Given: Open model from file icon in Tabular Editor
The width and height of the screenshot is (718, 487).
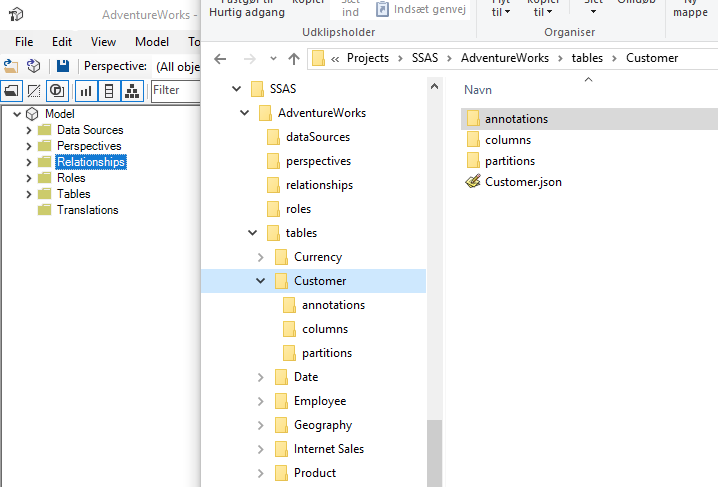Looking at the screenshot, I should pyautogui.click(x=11, y=66).
